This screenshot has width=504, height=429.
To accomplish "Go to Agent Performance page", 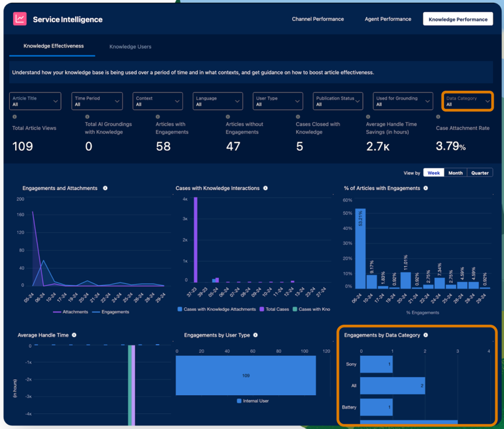I will pos(388,19).
